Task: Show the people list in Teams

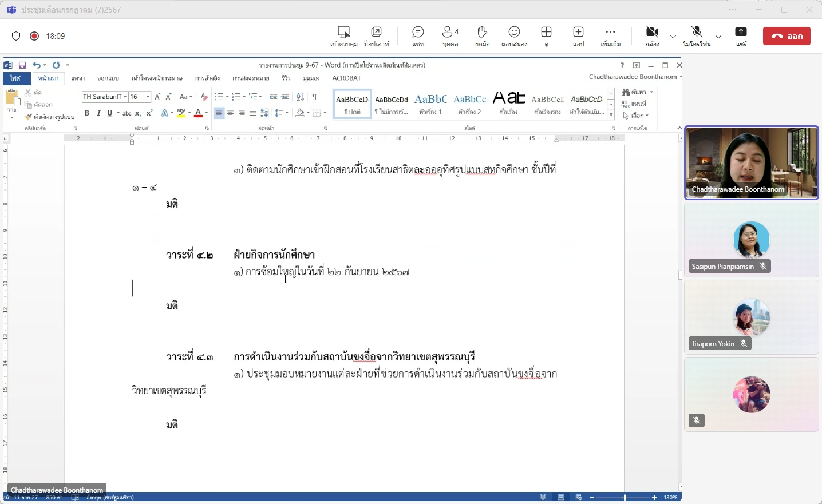Action: point(450,36)
